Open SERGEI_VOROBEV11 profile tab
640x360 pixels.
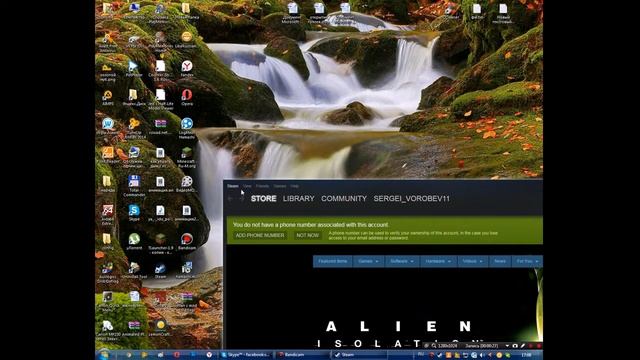coord(411,199)
